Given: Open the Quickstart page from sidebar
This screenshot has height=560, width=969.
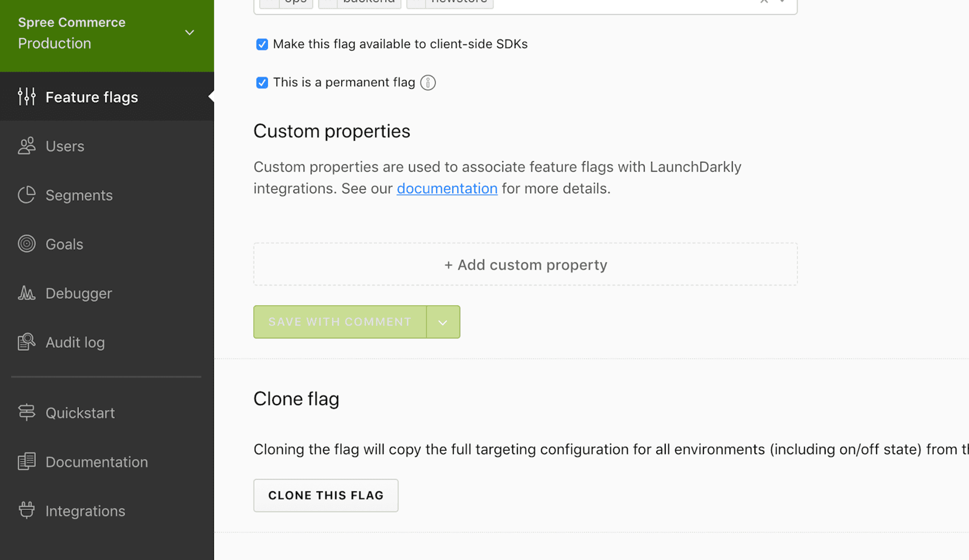Looking at the screenshot, I should click(80, 412).
